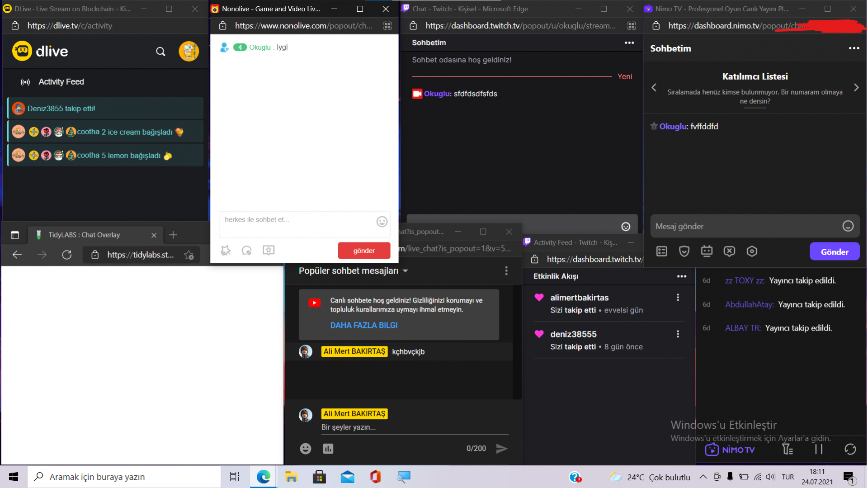Viewport: 868px width, 488px height.
Task: Click the purple Nimo Gönder button
Action: pyautogui.click(x=835, y=252)
